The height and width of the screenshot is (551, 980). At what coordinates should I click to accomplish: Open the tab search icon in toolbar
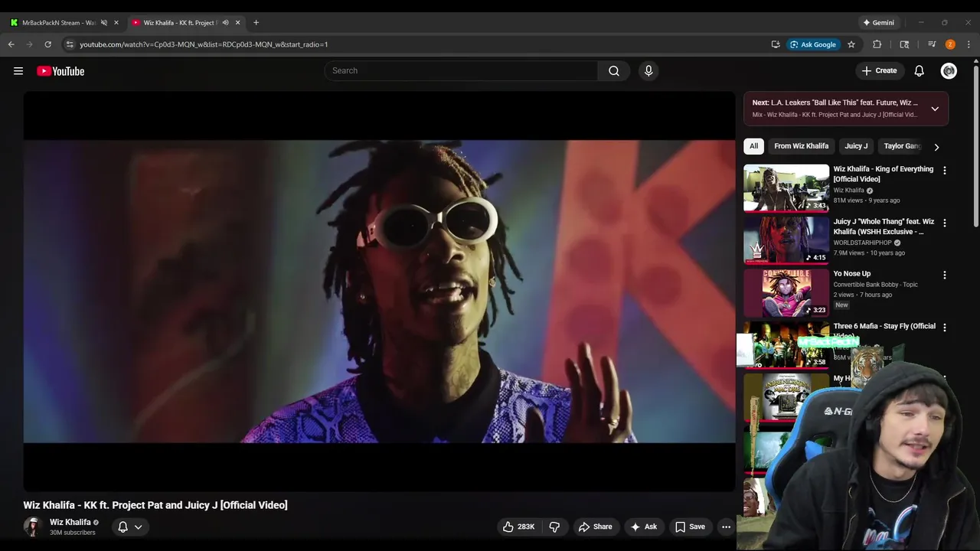904,44
